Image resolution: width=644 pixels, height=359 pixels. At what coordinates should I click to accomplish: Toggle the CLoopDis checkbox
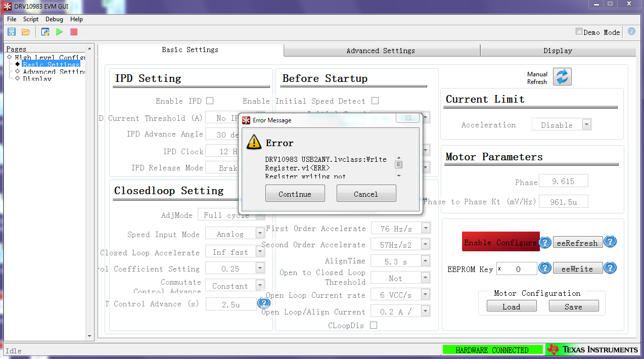(x=374, y=325)
